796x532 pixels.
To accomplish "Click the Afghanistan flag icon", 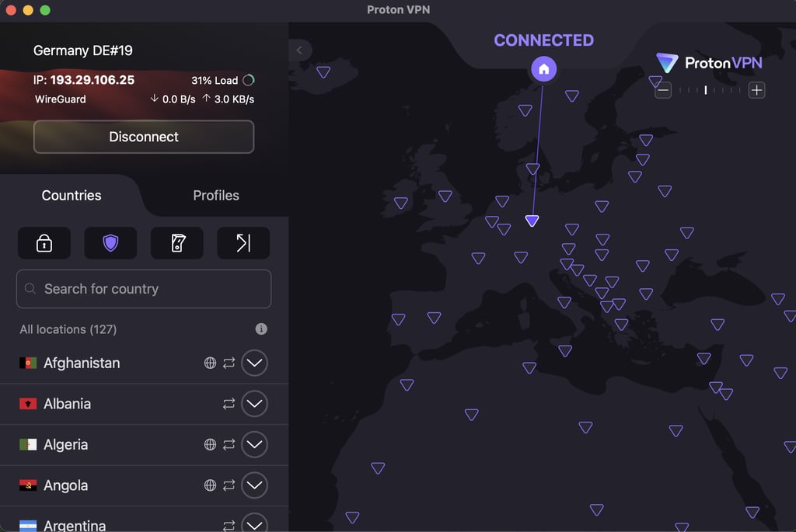I will pyautogui.click(x=28, y=363).
